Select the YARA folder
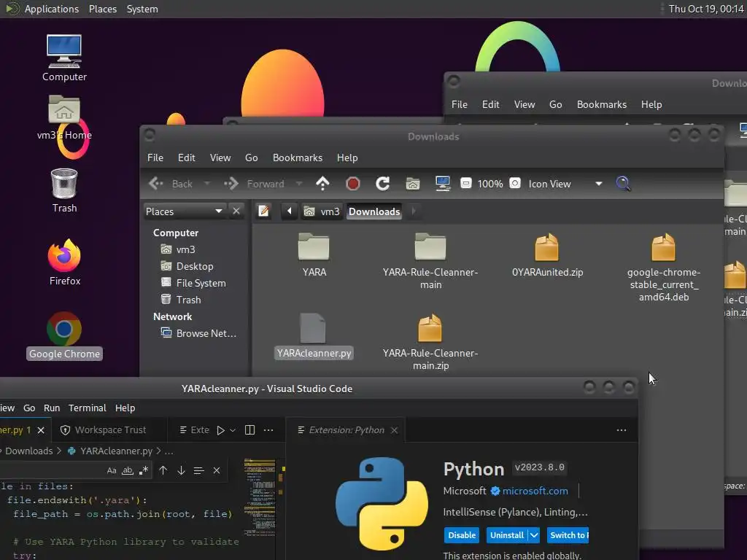Viewport: 747px width, 560px height. [314, 254]
